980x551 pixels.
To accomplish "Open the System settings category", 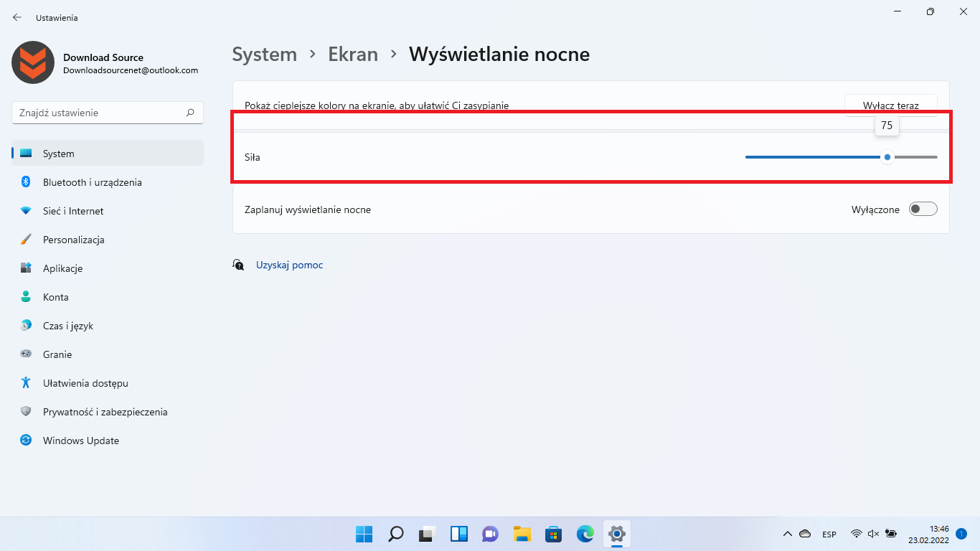I will click(x=108, y=154).
